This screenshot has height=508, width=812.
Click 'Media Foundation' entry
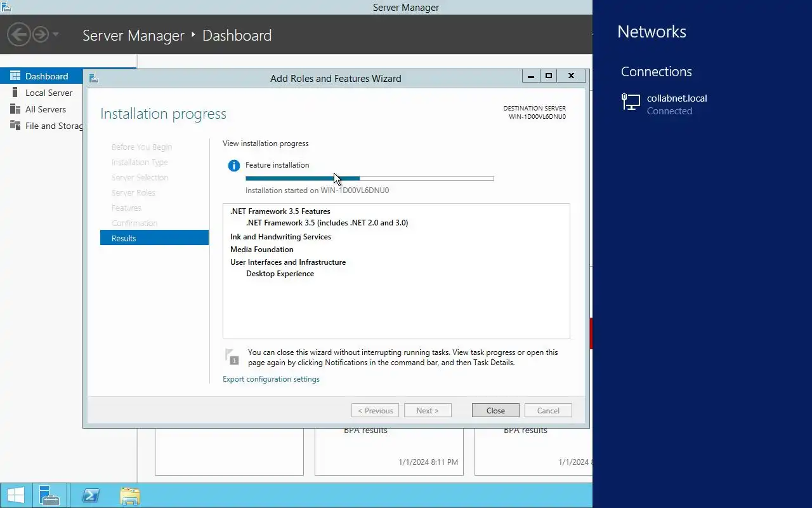(262, 250)
